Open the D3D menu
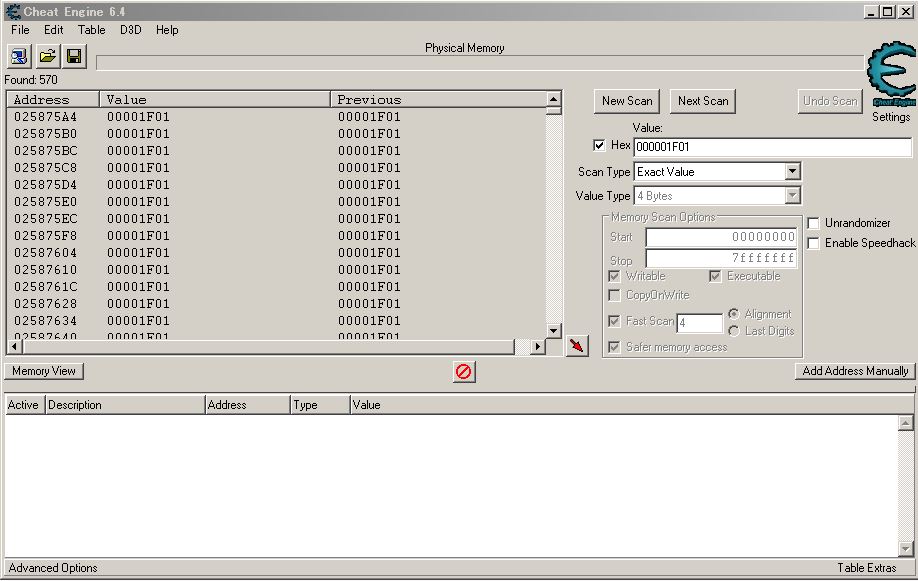The width and height of the screenshot is (918, 581). (x=131, y=30)
